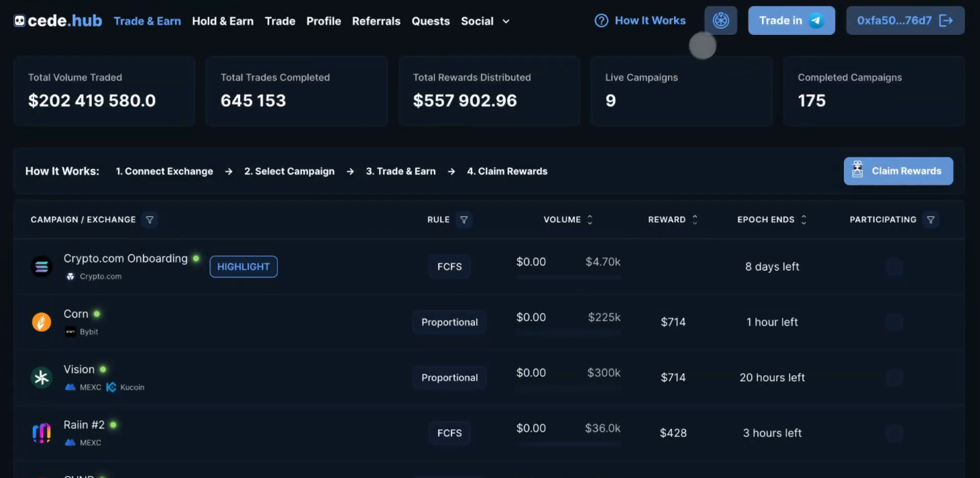Screen dimensions: 980x478
Task: Toggle participating for Crypto.com Onboarding
Action: [894, 267]
